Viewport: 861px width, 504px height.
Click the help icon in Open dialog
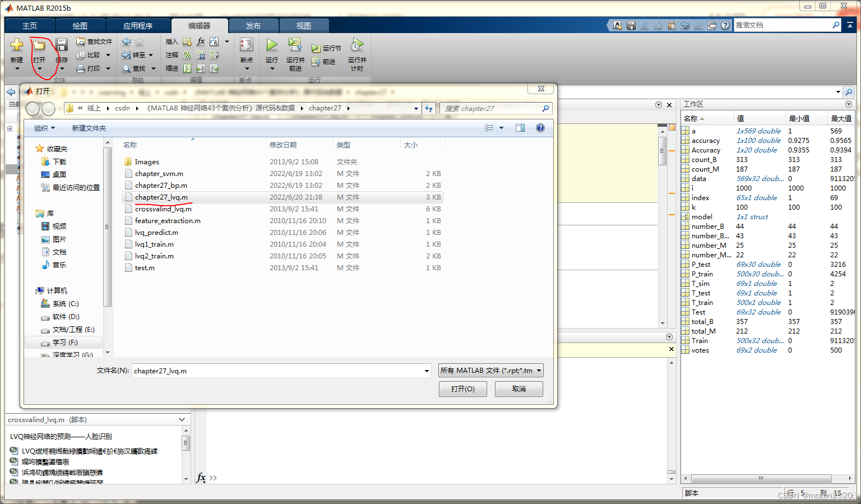[540, 128]
